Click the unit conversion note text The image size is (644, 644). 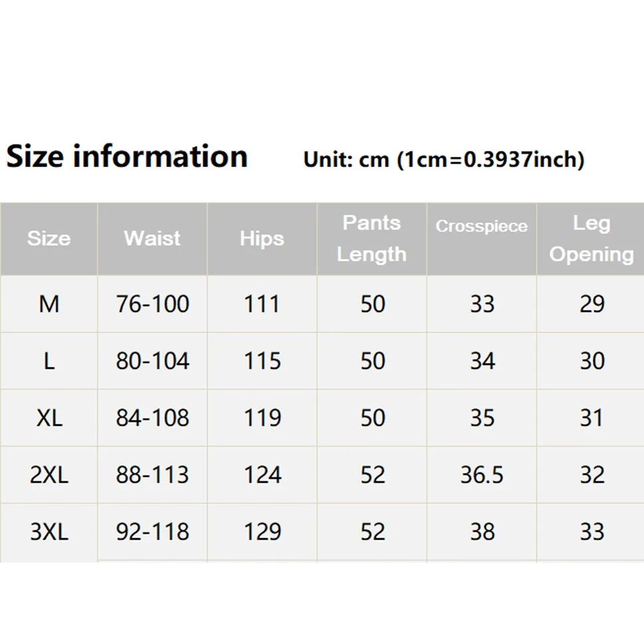click(444, 160)
